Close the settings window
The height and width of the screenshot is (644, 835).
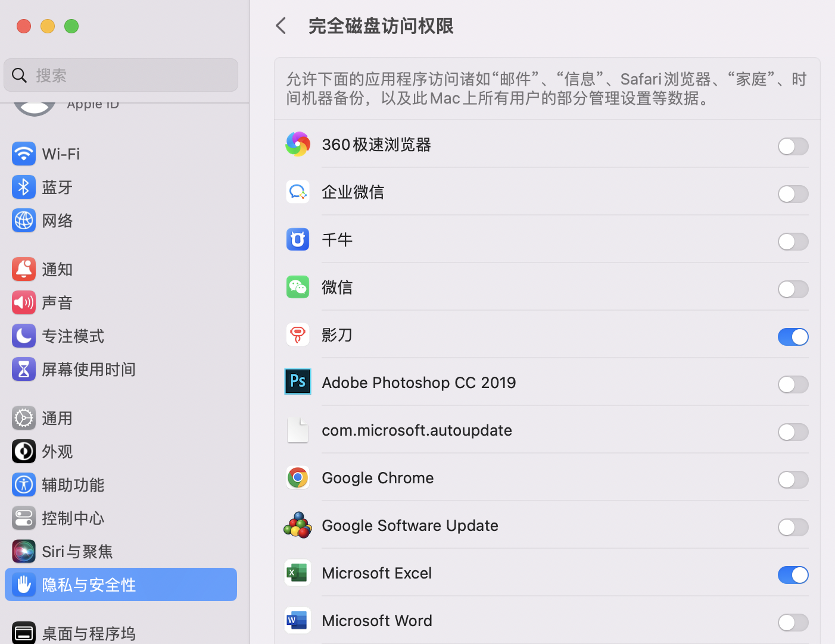click(x=24, y=26)
